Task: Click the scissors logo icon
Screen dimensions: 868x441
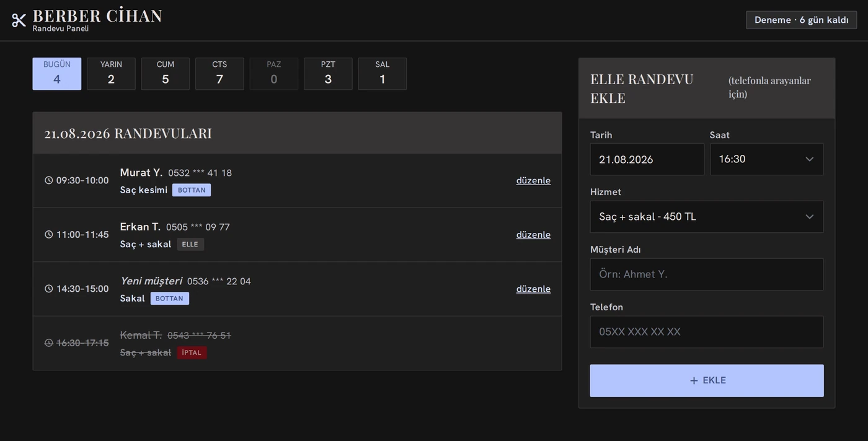Action: (19, 20)
